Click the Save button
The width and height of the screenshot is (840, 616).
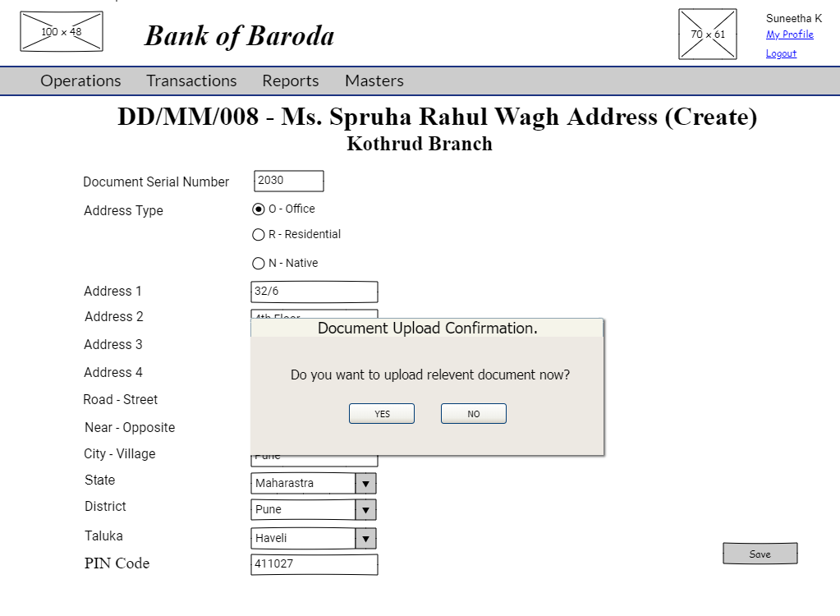pyautogui.click(x=759, y=553)
